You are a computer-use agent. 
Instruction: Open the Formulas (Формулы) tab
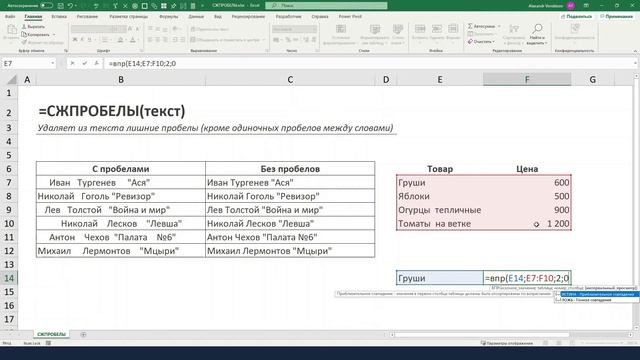tap(169, 17)
